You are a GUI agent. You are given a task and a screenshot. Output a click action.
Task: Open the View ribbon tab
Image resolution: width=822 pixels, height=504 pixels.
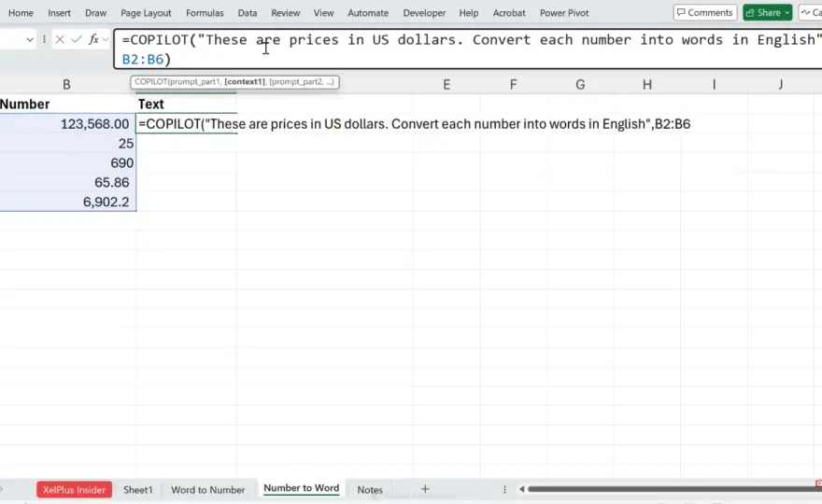pos(323,12)
